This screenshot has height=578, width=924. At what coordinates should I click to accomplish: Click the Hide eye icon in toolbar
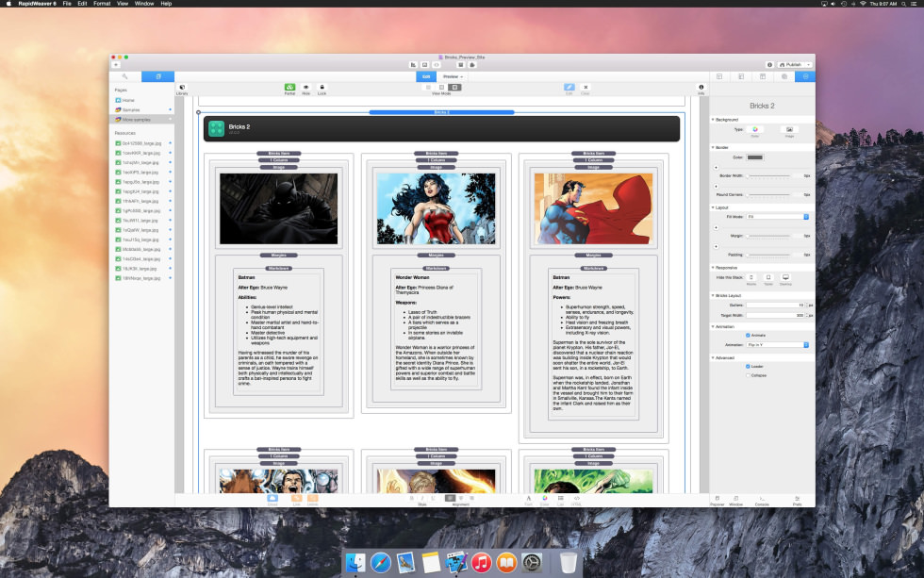tap(305, 87)
